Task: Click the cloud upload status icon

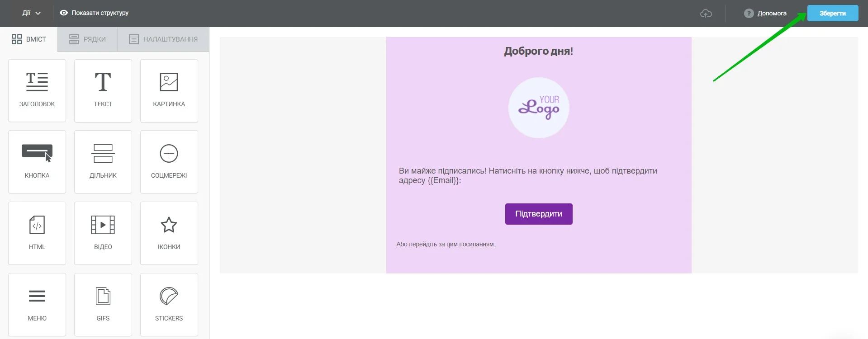Action: coord(706,14)
